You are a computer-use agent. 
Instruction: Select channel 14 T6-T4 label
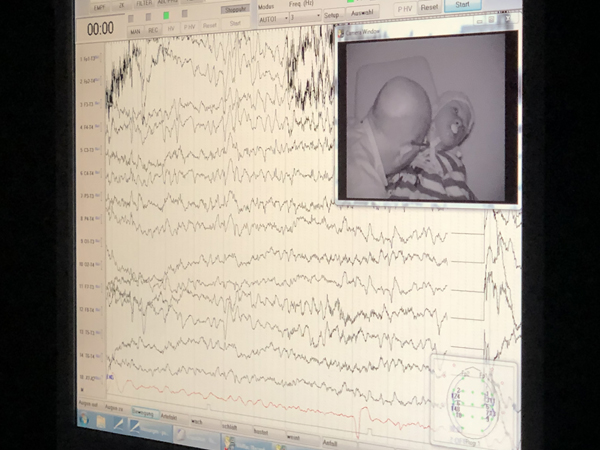89,355
